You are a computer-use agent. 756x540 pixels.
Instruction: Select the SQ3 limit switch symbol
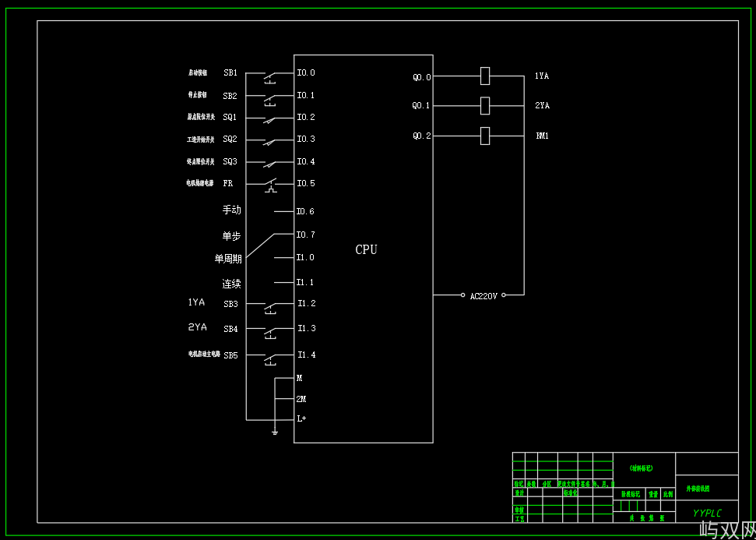coord(270,164)
